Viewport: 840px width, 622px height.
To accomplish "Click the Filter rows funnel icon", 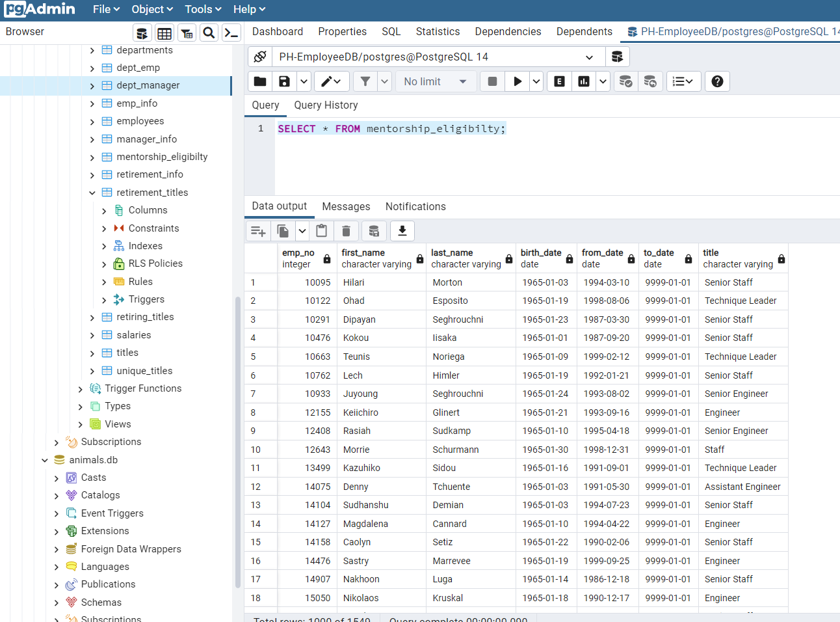I will point(365,81).
